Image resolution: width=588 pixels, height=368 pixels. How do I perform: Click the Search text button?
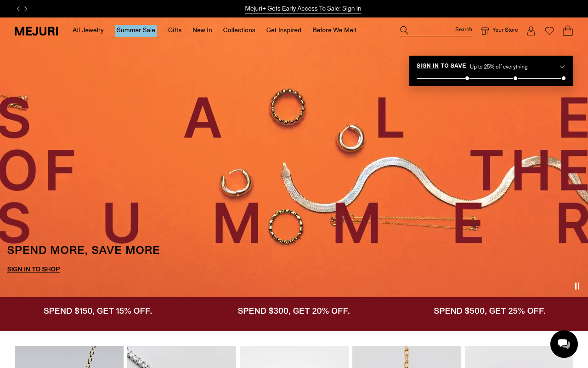(464, 30)
